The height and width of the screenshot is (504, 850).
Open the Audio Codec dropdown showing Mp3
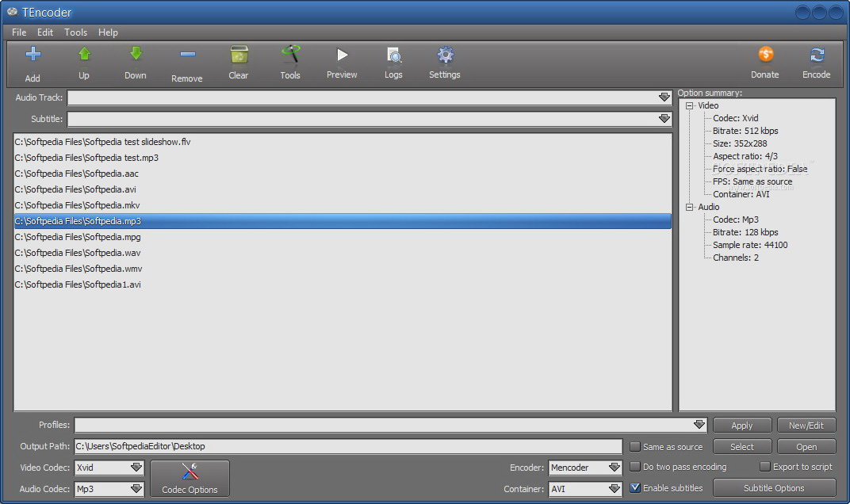136,489
